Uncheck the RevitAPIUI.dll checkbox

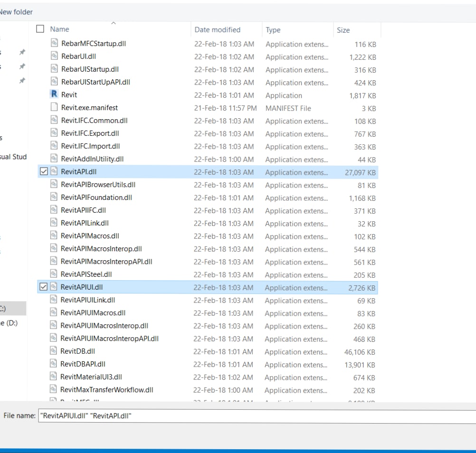44,287
